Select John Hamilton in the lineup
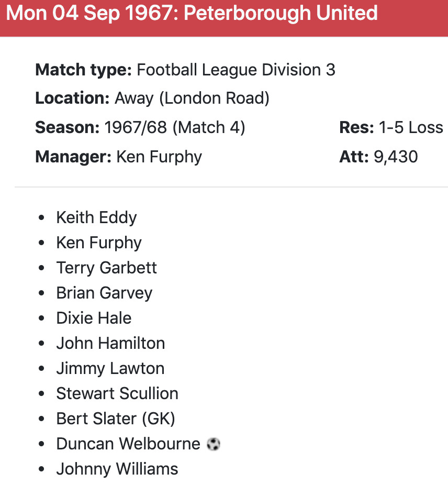The height and width of the screenshot is (484, 448). click(x=110, y=343)
